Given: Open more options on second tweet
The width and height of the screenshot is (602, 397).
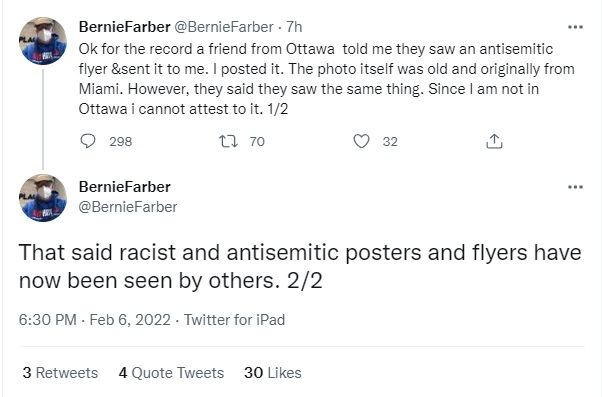Looking at the screenshot, I should [575, 187].
